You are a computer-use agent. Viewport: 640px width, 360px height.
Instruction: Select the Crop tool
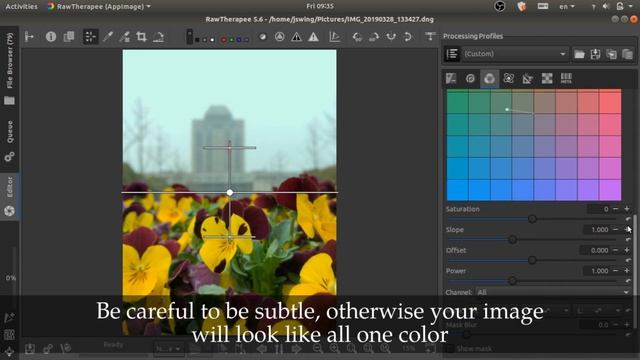141,37
